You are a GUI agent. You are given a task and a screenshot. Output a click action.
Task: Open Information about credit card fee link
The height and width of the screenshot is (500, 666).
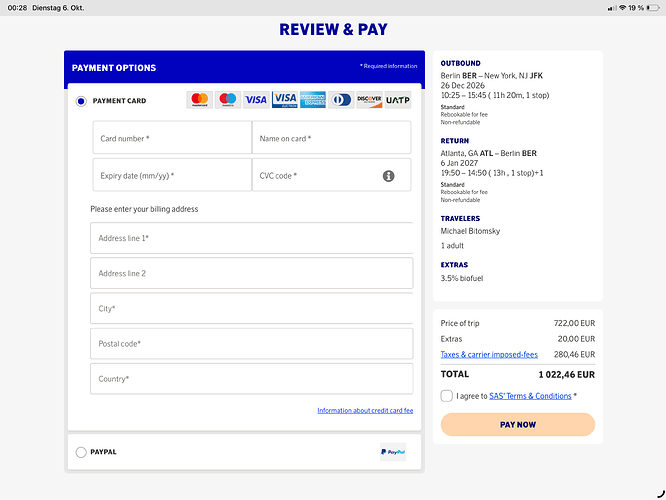pos(365,410)
